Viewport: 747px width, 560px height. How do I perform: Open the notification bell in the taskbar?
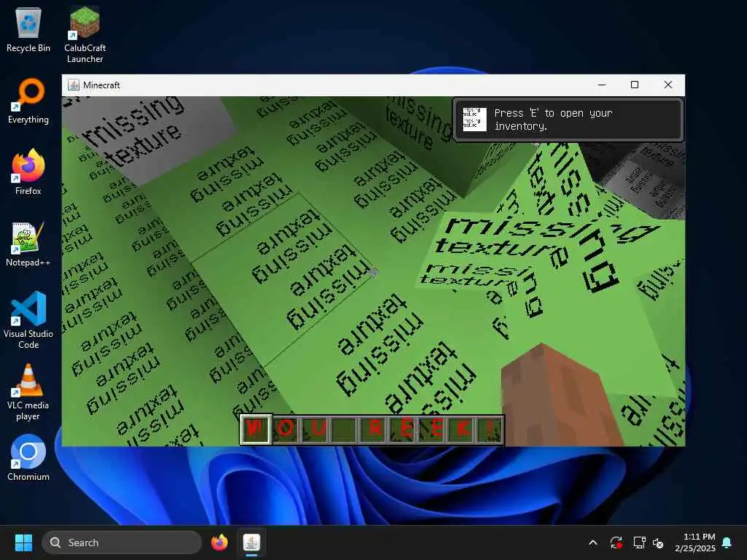pos(727,542)
